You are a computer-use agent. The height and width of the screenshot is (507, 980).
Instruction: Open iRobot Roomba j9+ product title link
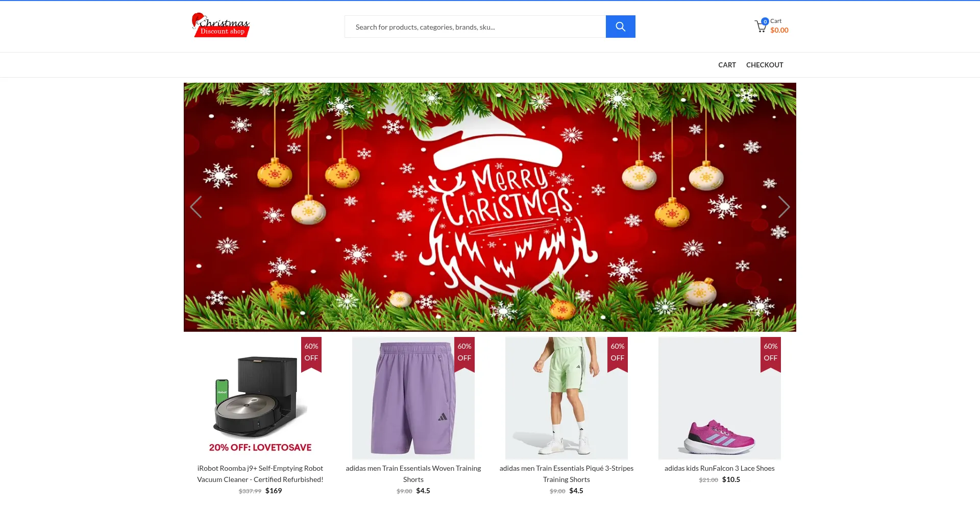tap(260, 474)
